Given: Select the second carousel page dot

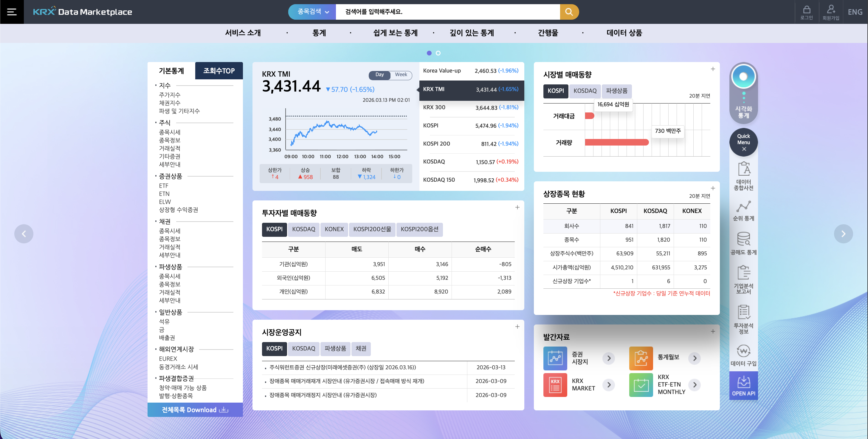Looking at the screenshot, I should pyautogui.click(x=438, y=53).
